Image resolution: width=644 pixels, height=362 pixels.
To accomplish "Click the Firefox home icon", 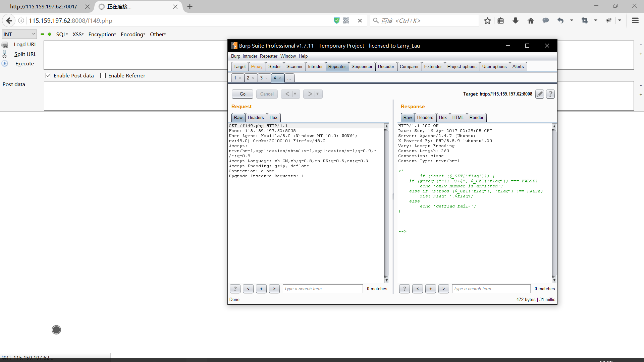I will (x=531, y=21).
